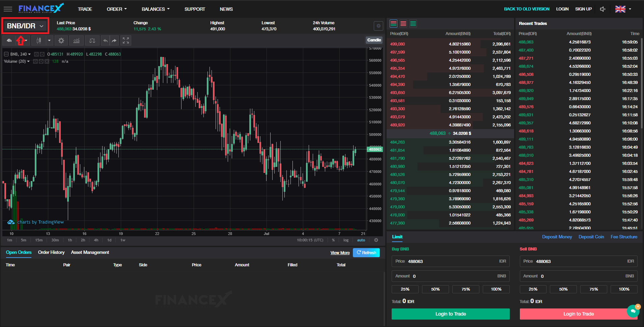Viewport: 644px width, 327px height.
Task: Expand the ORDER menu
Action: 117,9
